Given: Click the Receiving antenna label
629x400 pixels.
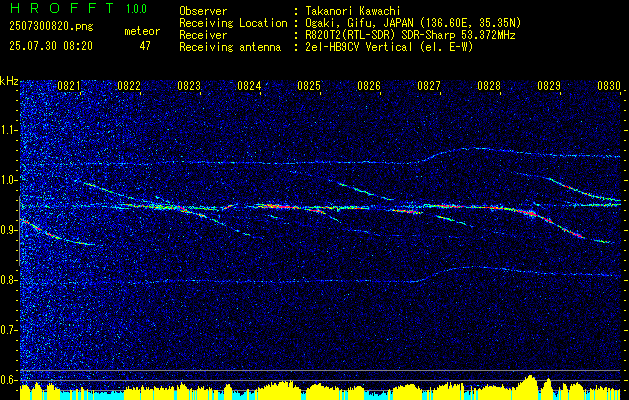Looking at the screenshot, I should 230,47.
